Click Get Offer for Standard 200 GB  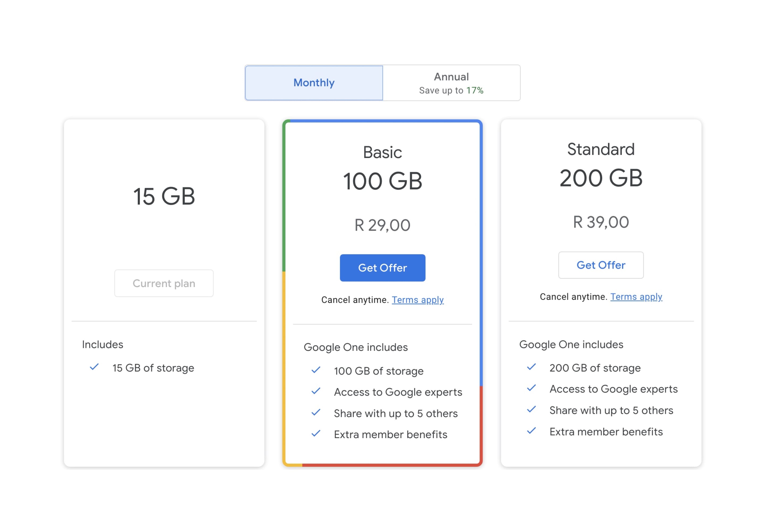click(x=601, y=265)
